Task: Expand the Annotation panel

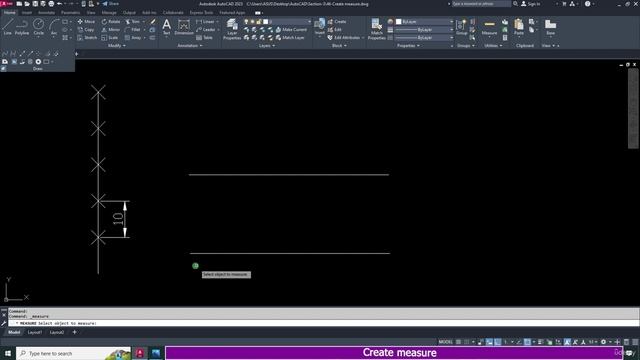Action: pos(190,46)
